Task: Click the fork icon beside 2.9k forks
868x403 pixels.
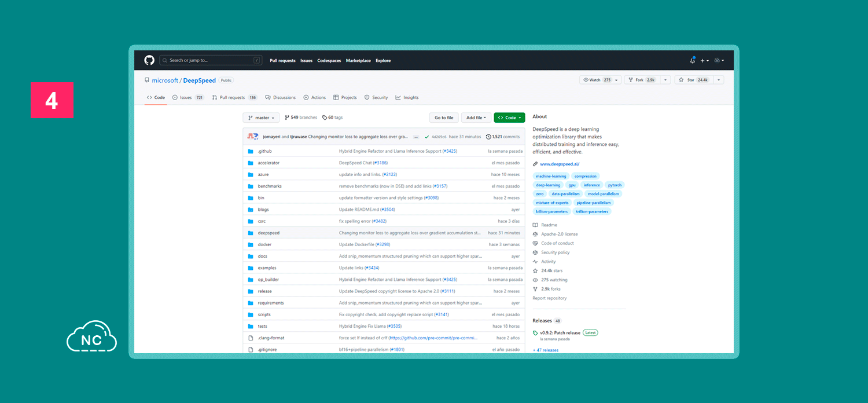Action: pos(535,289)
